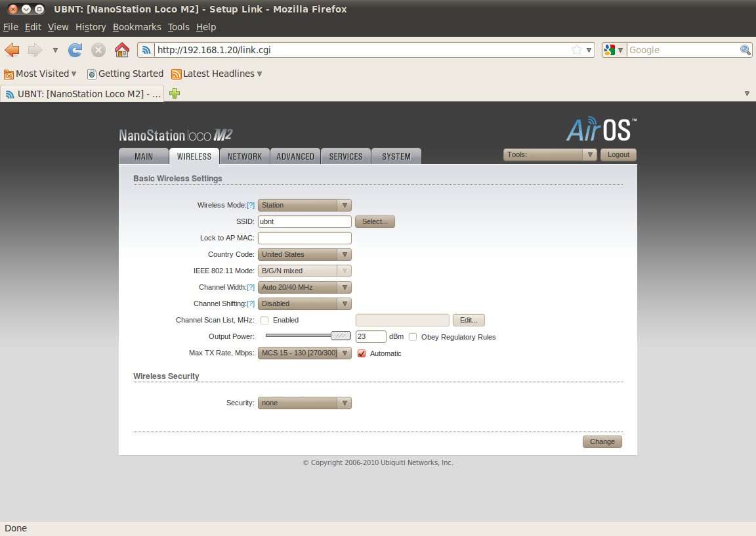Click the Select... button next to SSID
Viewport: 756px width, 536px height.
tap(375, 221)
